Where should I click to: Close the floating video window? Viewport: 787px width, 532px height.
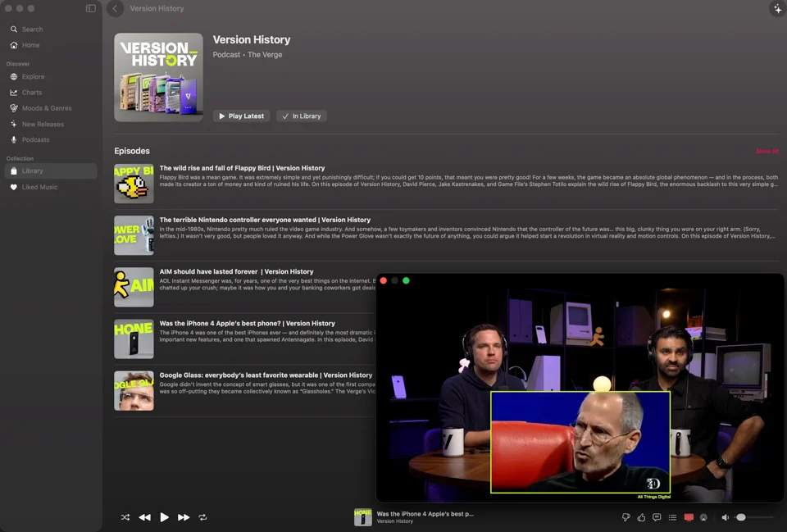[384, 280]
